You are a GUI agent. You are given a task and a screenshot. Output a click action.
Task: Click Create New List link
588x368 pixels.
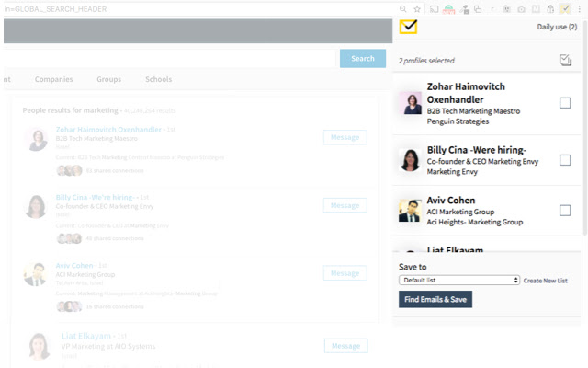coord(545,281)
